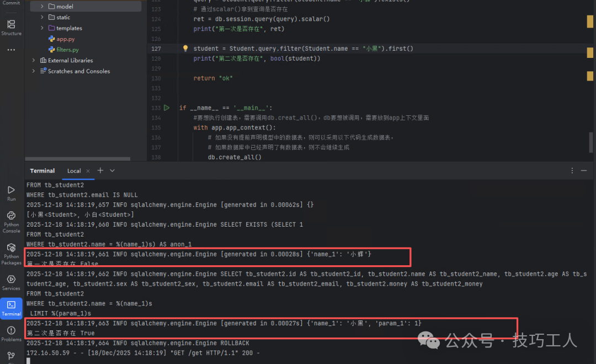Close the Local terminal tab
The width and height of the screenshot is (596, 364).
pos(88,171)
